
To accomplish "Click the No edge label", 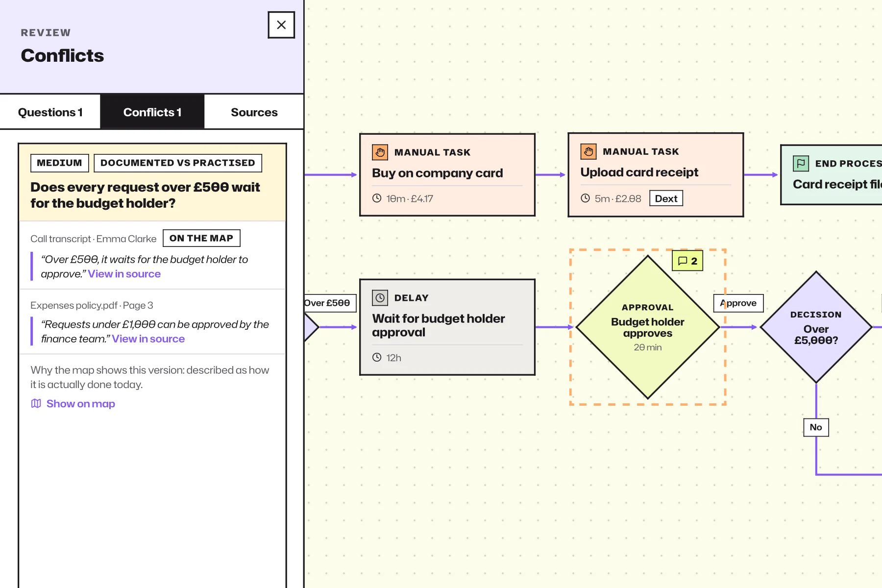I will pos(816,427).
